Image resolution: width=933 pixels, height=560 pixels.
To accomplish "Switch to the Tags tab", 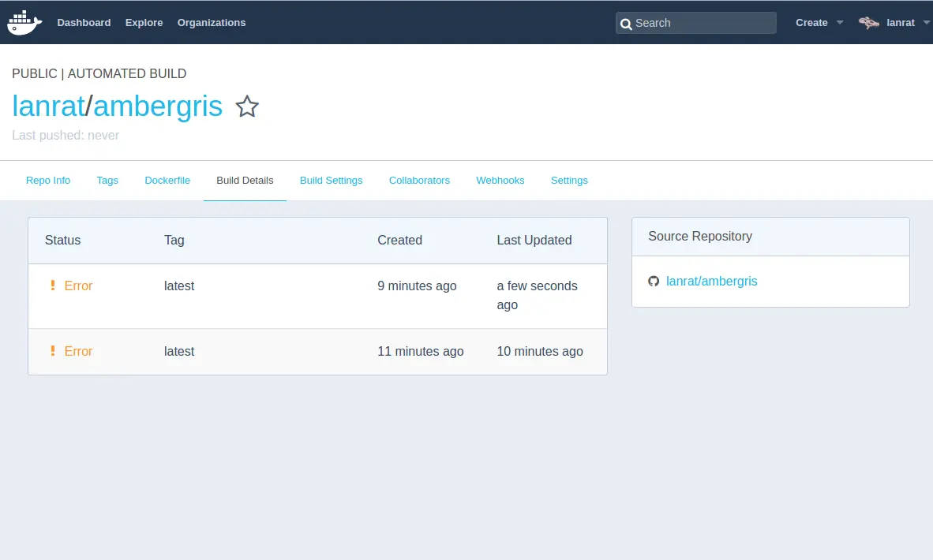I will 107,180.
